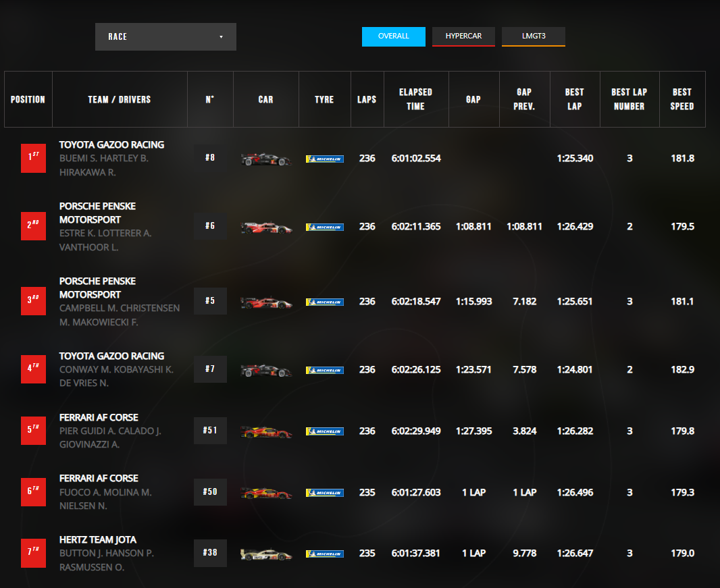This screenshot has width=720, height=588.
Task: Switch to the LMGT3 tab
Action: (534, 36)
